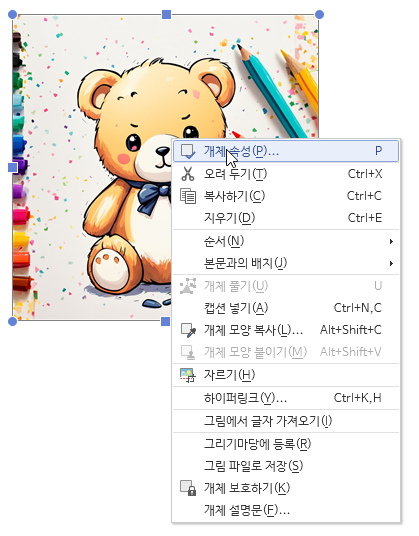Click the top-center square resize handle
The width and height of the screenshot is (419, 536).
coord(166,14)
